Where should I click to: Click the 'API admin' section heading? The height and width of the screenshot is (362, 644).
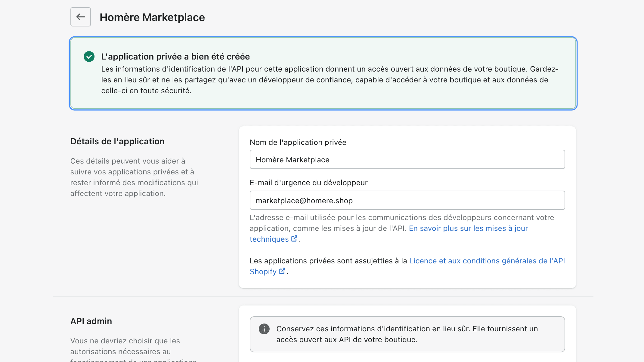tap(91, 321)
